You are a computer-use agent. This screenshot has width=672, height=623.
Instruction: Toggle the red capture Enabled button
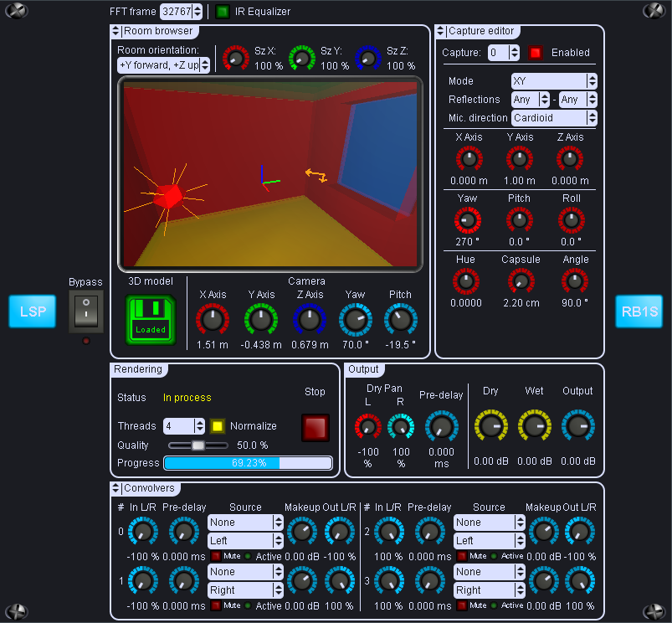(x=536, y=53)
